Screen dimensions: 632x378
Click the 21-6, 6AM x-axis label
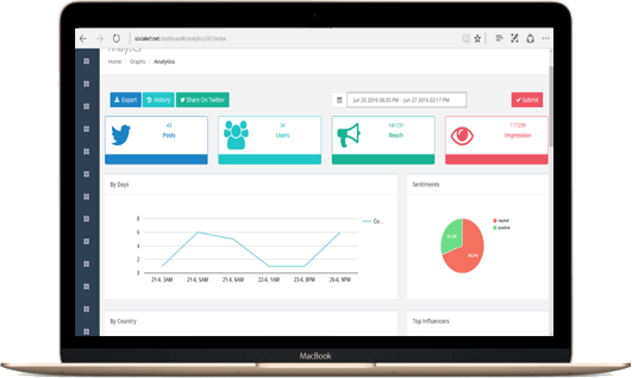tap(233, 280)
